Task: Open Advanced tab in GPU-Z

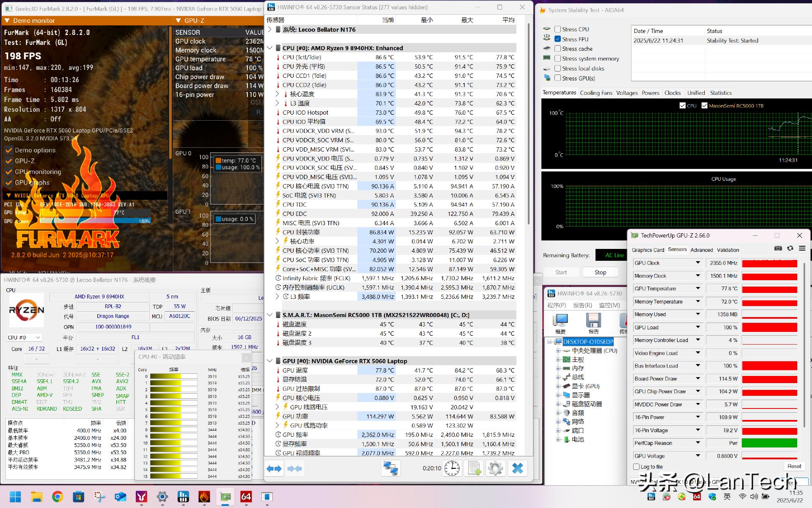Action: 702,250
